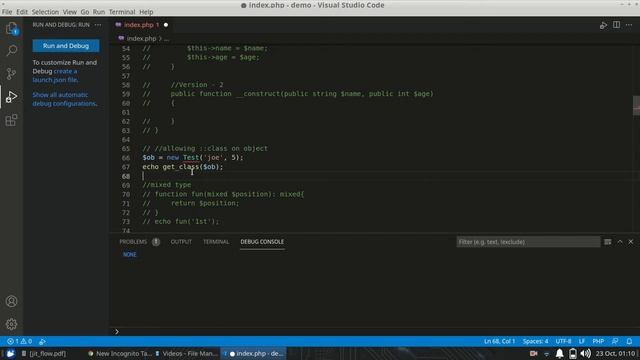
Task: Click the debug console filter input
Action: tap(528, 242)
